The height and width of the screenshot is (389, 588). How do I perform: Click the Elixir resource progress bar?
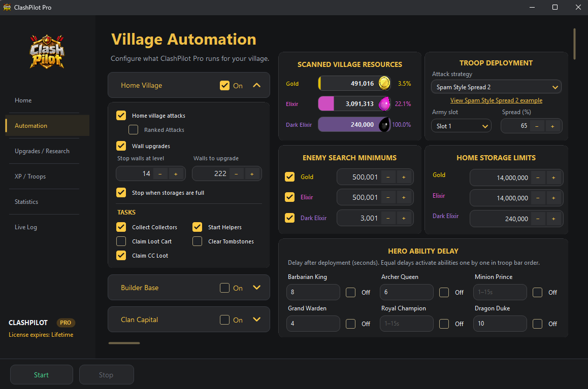pyautogui.click(x=354, y=103)
